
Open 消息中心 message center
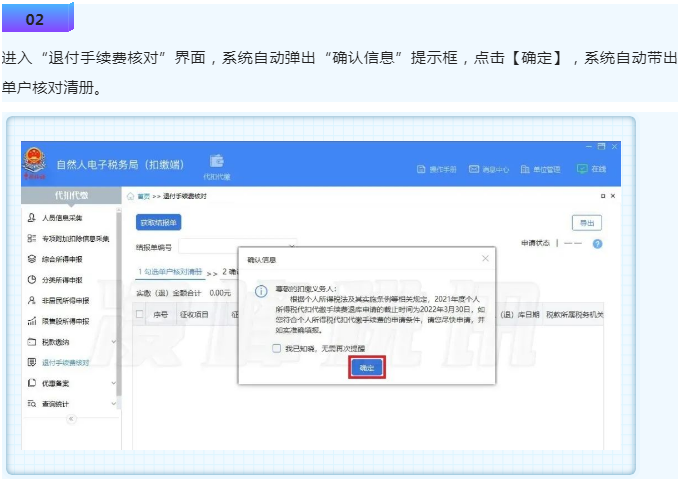click(x=489, y=169)
